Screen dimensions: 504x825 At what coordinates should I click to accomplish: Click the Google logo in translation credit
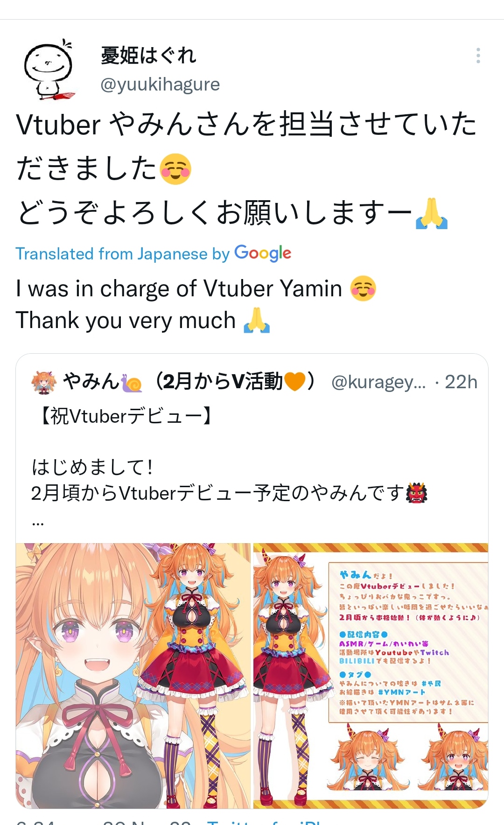(263, 253)
